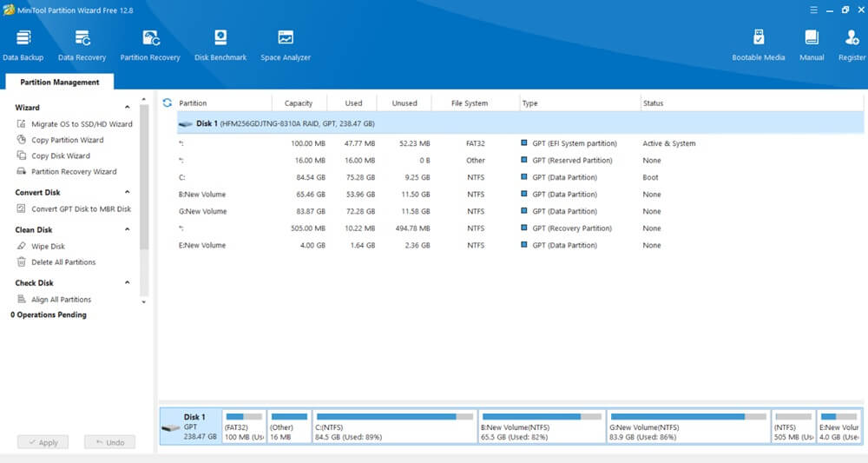Image resolution: width=868 pixels, height=463 pixels.
Task: Sort by the Used column header
Action: pos(352,103)
